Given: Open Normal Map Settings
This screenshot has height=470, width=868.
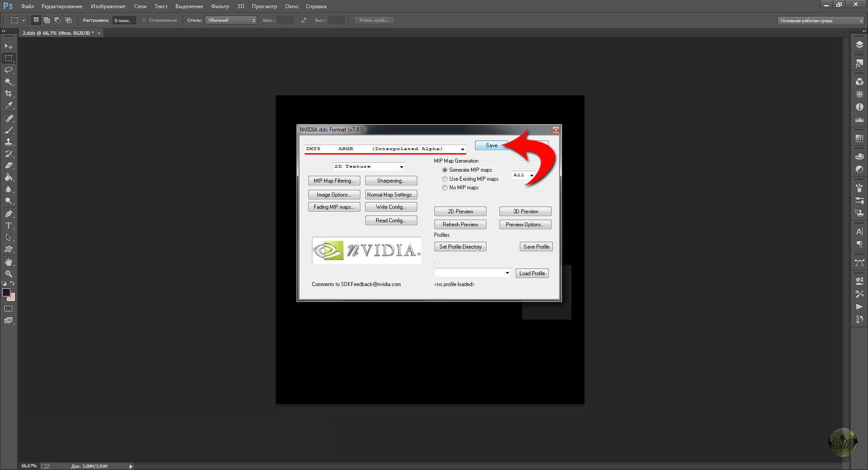Looking at the screenshot, I should point(391,195).
